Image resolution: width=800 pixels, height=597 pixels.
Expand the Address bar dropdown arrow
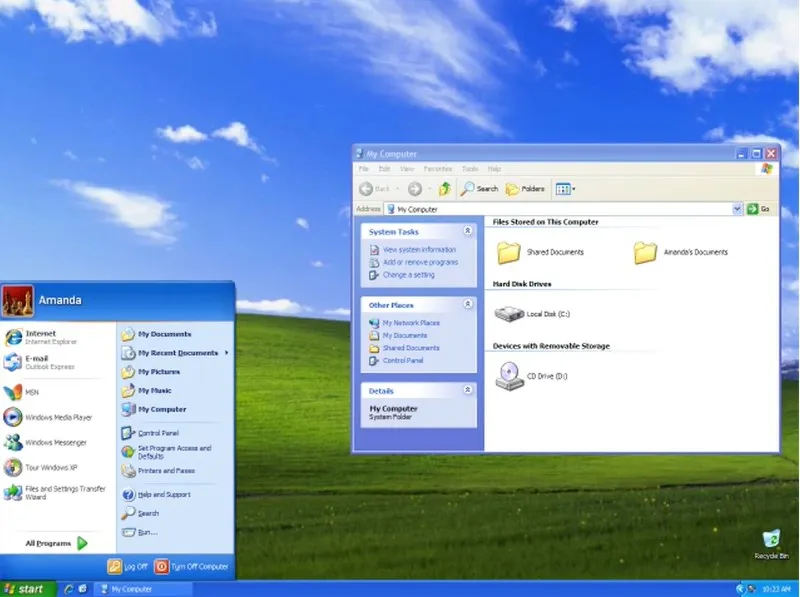(x=737, y=209)
